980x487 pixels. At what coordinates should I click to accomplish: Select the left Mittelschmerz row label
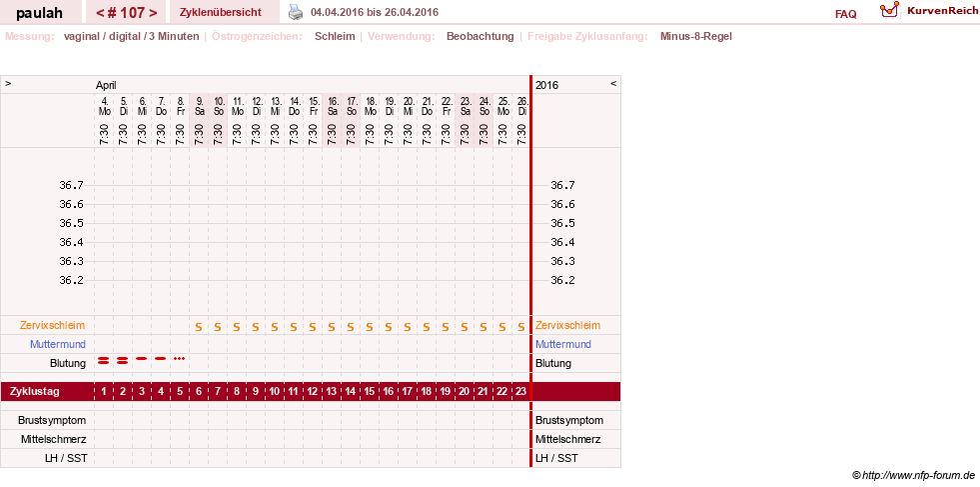53,439
